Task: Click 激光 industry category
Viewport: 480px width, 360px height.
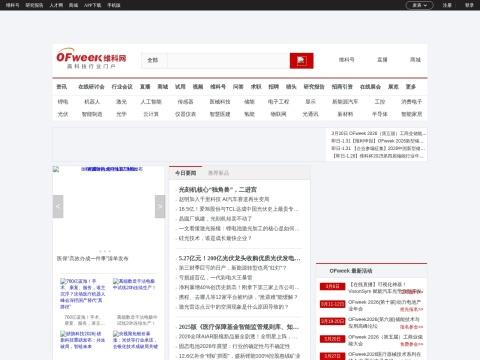Action: (x=121, y=102)
